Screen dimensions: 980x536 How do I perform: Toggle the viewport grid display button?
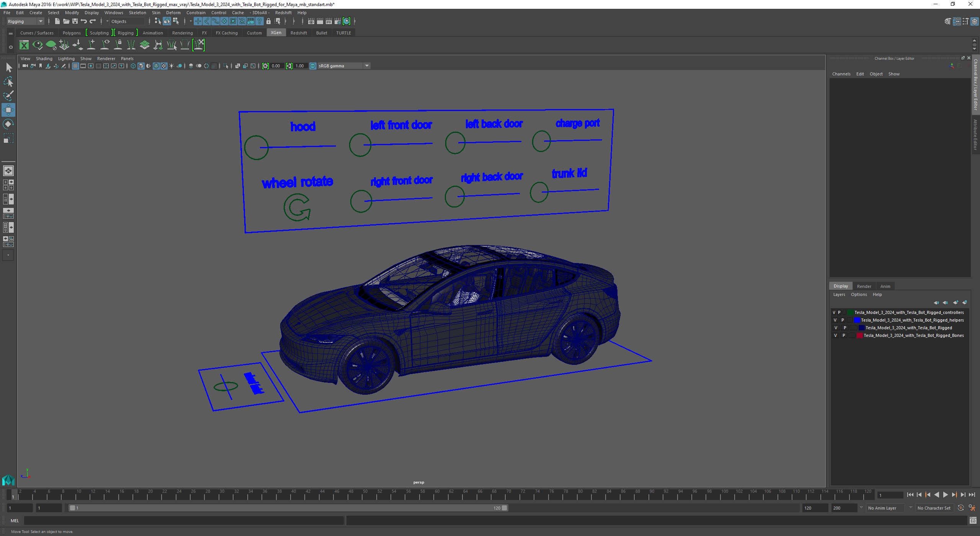[x=75, y=66]
